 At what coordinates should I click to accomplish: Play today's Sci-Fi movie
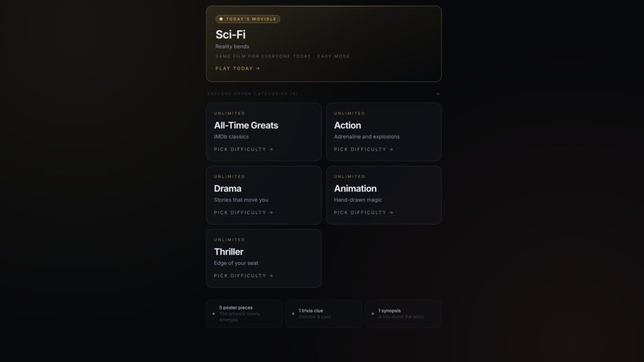click(x=237, y=68)
